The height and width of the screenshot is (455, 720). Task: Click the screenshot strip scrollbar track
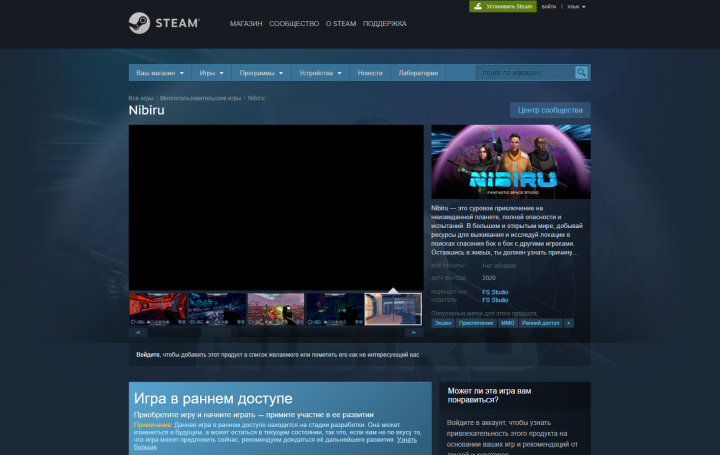276,332
